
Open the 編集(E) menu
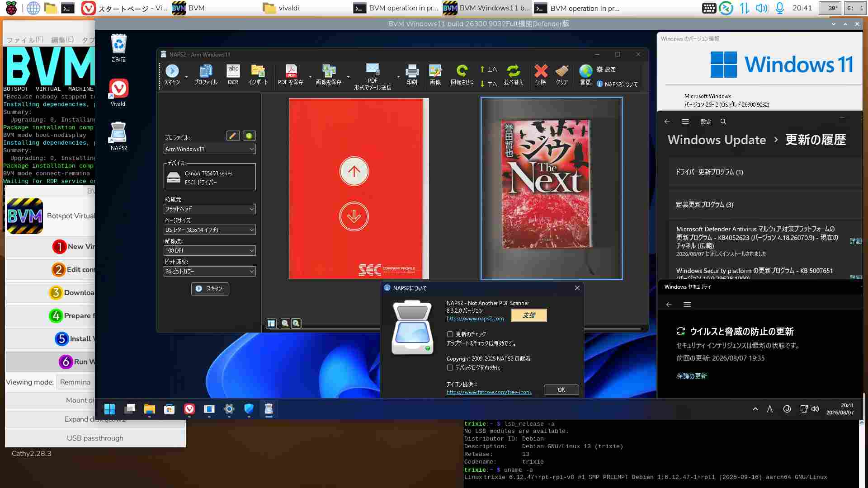[62, 40]
